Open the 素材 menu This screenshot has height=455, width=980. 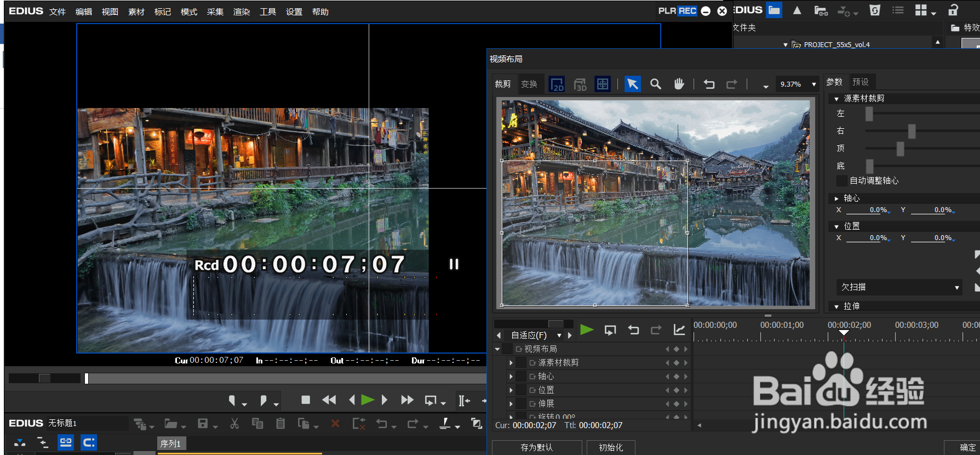[136, 12]
